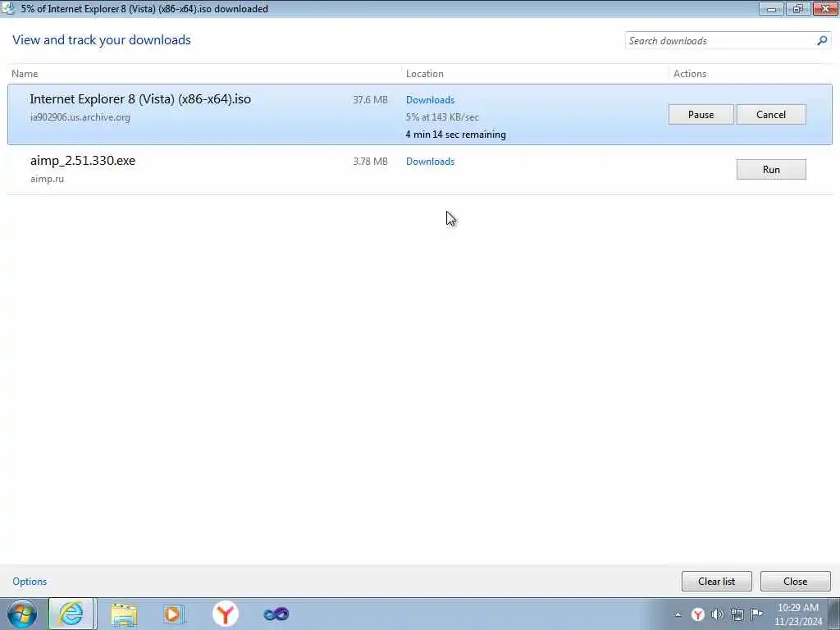This screenshot has height=630, width=840.
Task: Minimize the download manager window
Action: 771,8
